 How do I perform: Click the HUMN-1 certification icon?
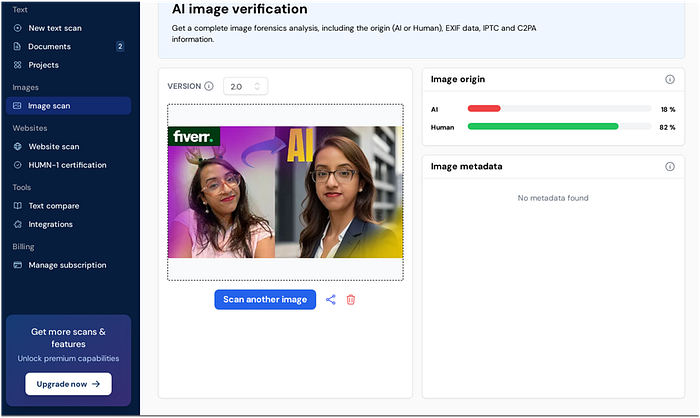click(17, 165)
